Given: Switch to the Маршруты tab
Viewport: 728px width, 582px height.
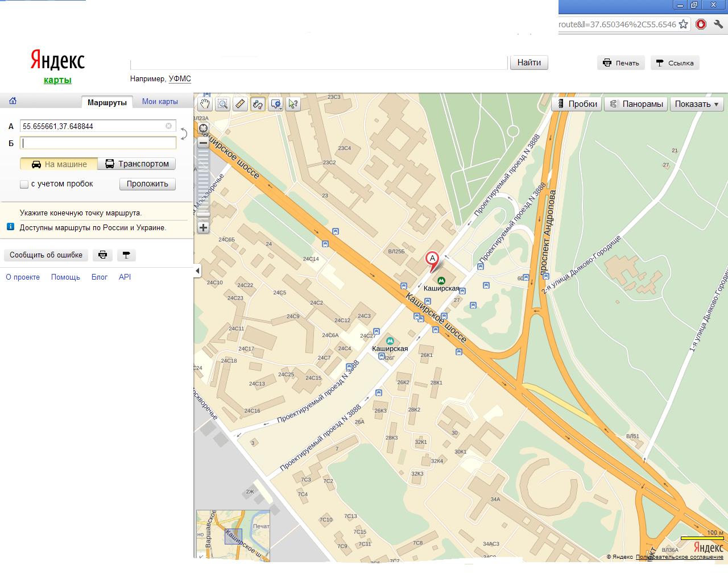Looking at the screenshot, I should [x=107, y=102].
